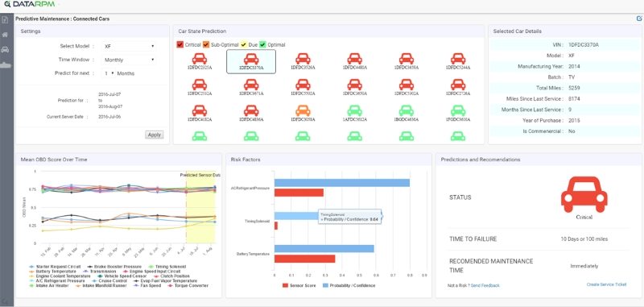Select the car labeled 1DFDC2728A

(x=458, y=88)
